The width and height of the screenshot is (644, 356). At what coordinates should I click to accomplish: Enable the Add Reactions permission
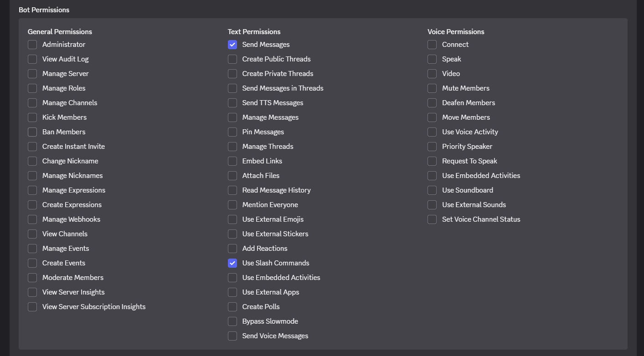[x=232, y=248]
